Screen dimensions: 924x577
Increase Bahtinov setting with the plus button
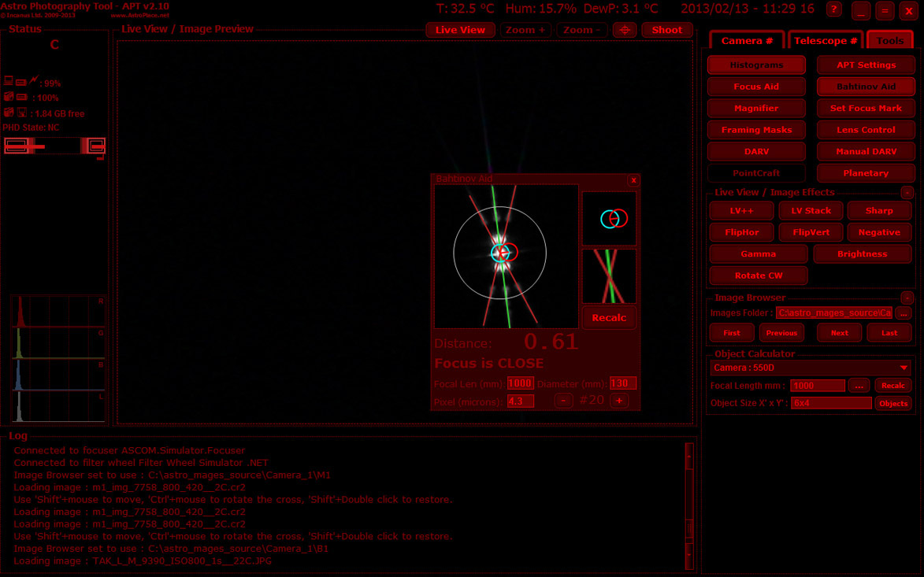(x=619, y=400)
